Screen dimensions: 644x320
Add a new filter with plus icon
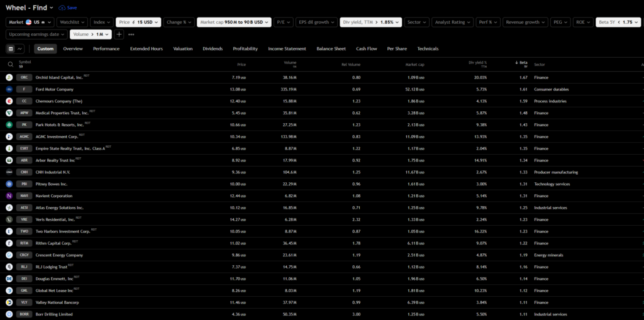pyautogui.click(x=119, y=35)
